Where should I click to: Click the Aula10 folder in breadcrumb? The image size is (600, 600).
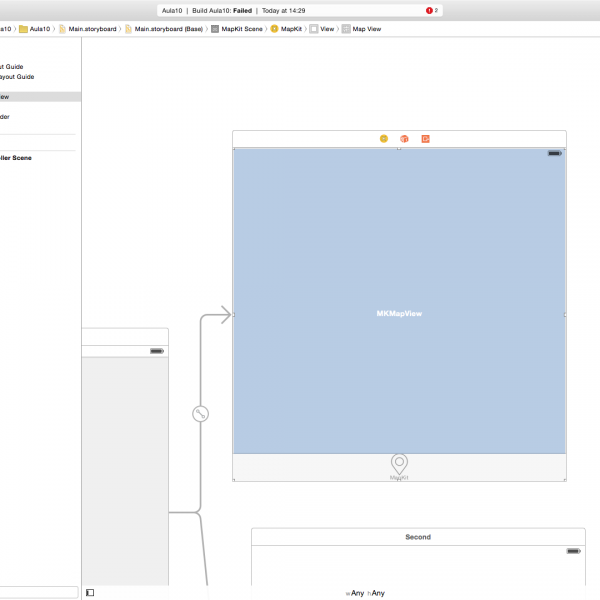point(35,29)
